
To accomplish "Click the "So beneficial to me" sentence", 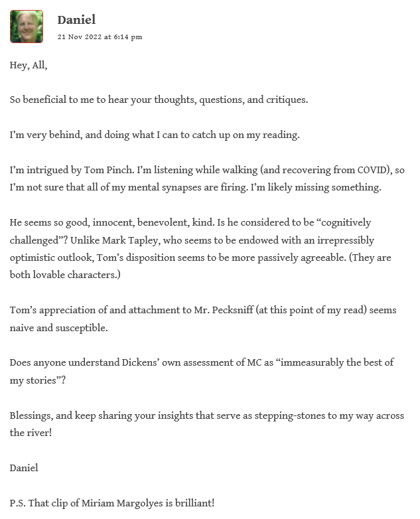I will tap(159, 100).
